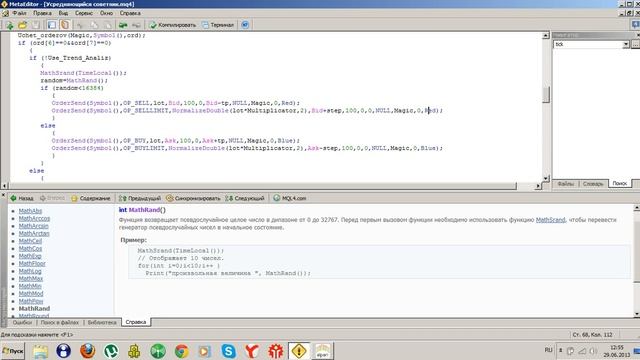Open the Пуск start button
This screenshot has height=360, width=640.
pos(13,351)
